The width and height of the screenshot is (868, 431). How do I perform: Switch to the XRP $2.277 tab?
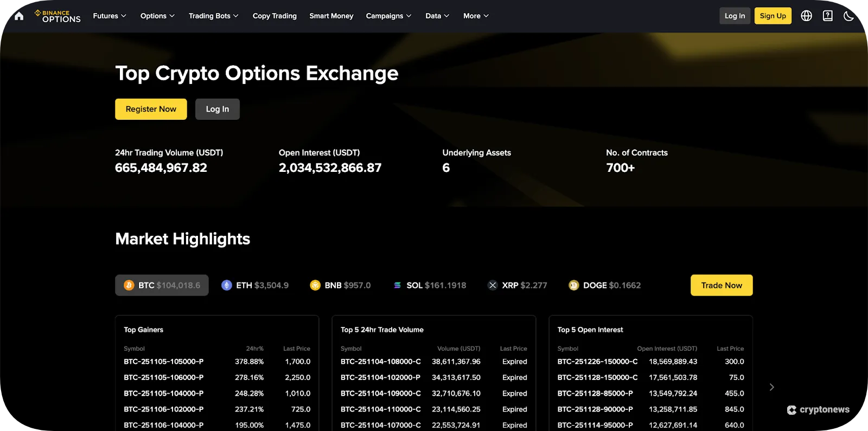coord(517,285)
